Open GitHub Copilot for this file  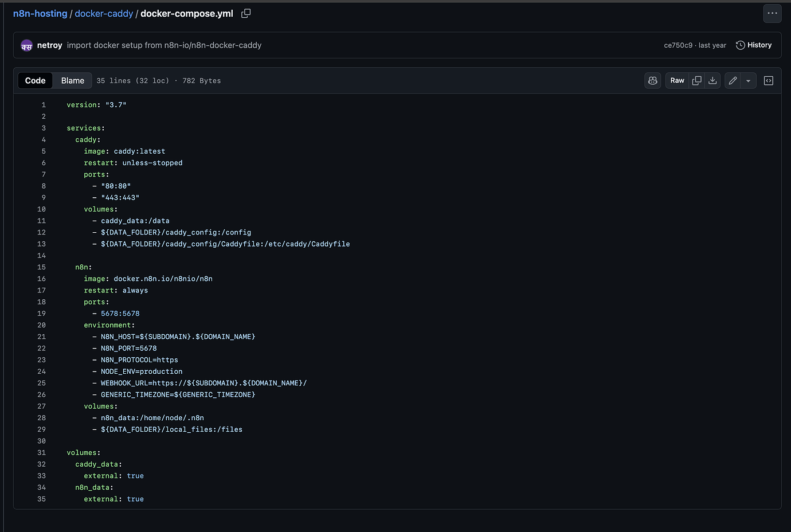point(652,80)
